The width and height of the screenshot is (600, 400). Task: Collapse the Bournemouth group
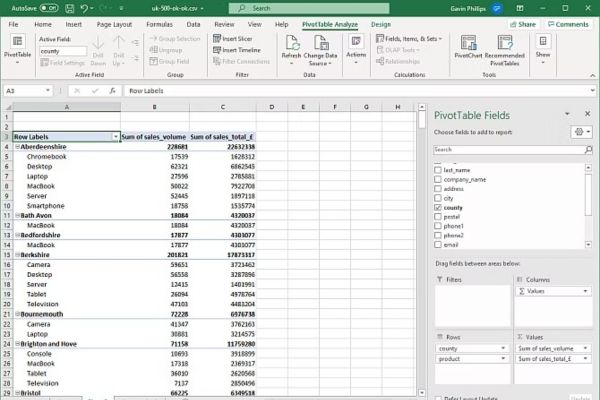click(x=17, y=314)
